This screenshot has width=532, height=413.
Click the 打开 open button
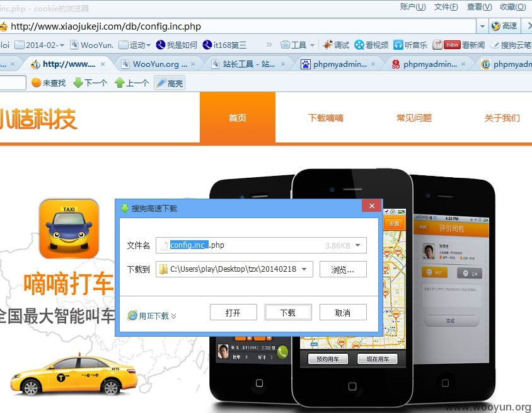[x=233, y=312]
